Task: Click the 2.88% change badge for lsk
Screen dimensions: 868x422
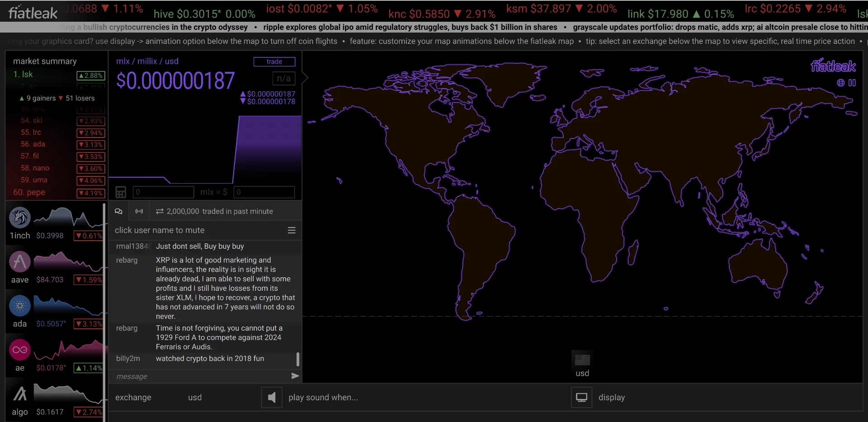Action: tap(91, 76)
